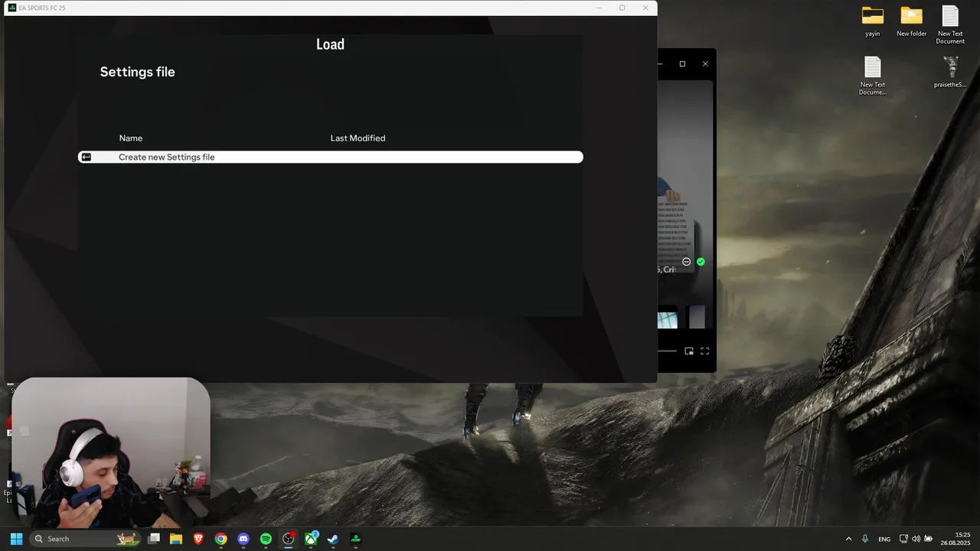Open the Xbox app from the taskbar
The width and height of the screenshot is (980, 551).
coord(311,539)
